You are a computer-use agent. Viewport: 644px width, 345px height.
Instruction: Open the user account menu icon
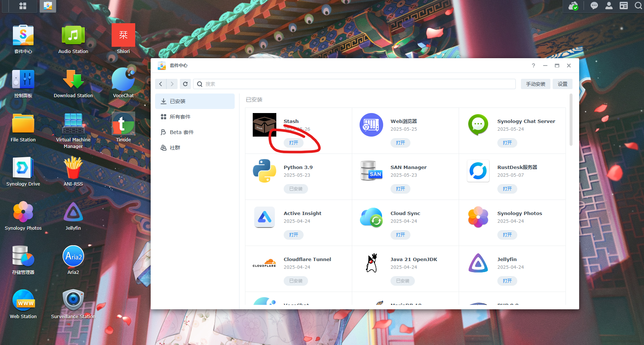point(609,6)
